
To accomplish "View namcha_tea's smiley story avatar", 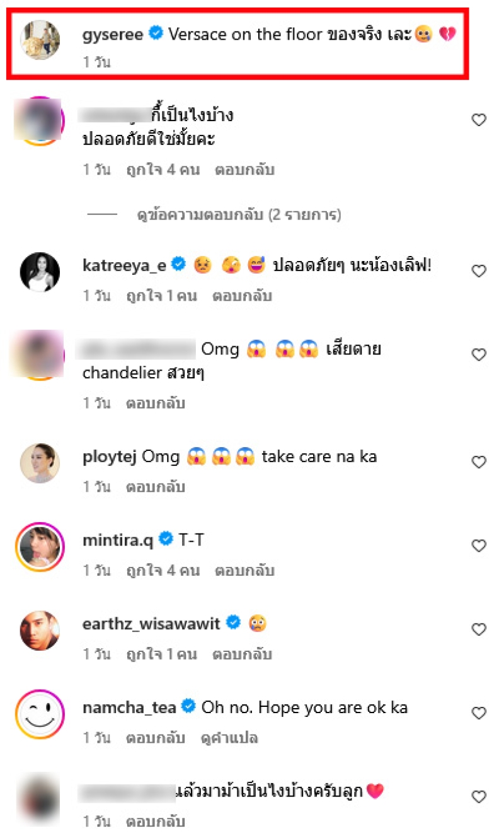I will (x=40, y=714).
